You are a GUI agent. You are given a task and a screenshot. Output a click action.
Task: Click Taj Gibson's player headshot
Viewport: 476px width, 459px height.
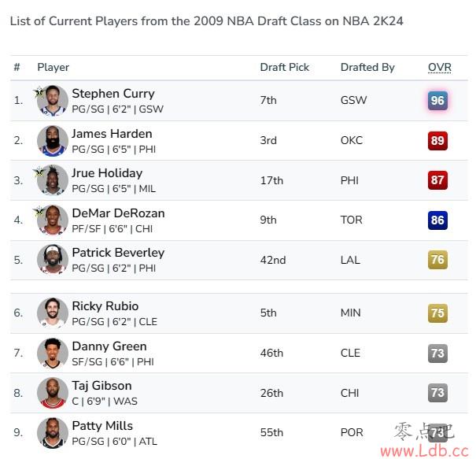click(x=53, y=393)
